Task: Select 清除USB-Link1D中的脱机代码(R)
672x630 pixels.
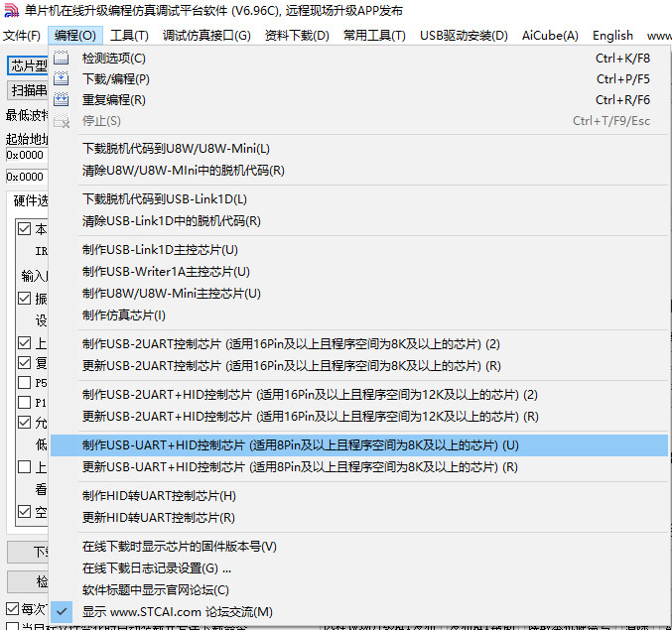Action: (x=359, y=221)
